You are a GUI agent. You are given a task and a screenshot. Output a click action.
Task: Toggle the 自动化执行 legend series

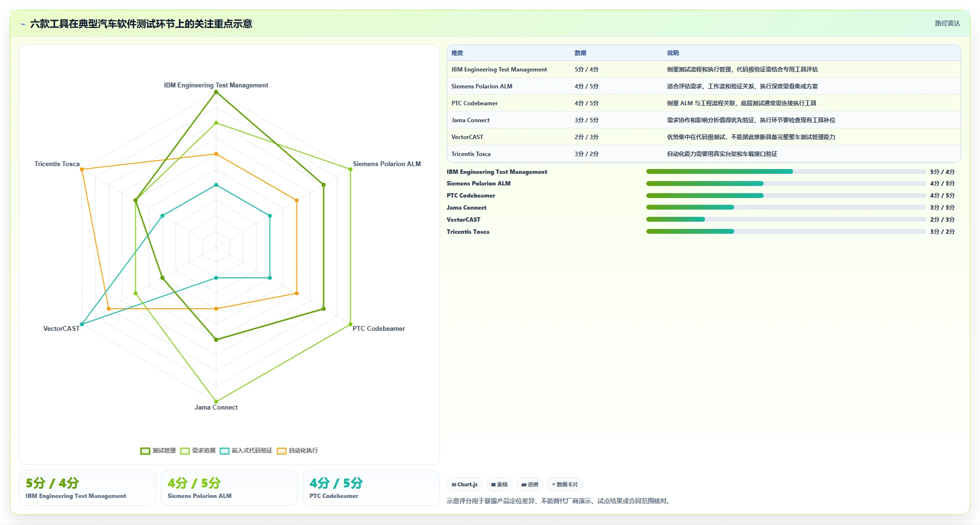(x=297, y=451)
